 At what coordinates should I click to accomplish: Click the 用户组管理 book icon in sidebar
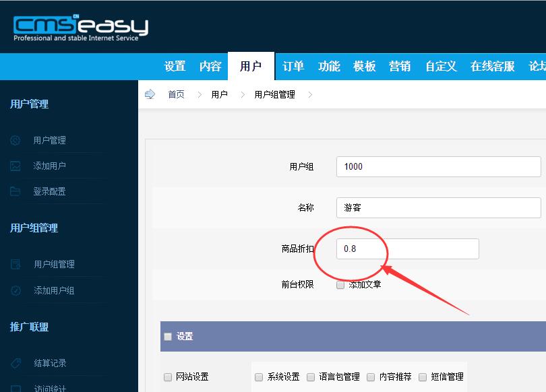click(16, 264)
